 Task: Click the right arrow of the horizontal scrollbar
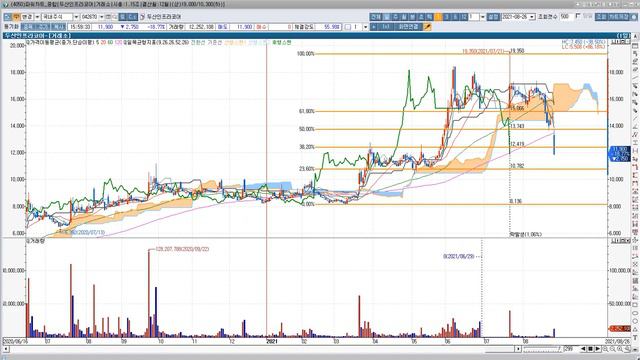tap(518, 349)
